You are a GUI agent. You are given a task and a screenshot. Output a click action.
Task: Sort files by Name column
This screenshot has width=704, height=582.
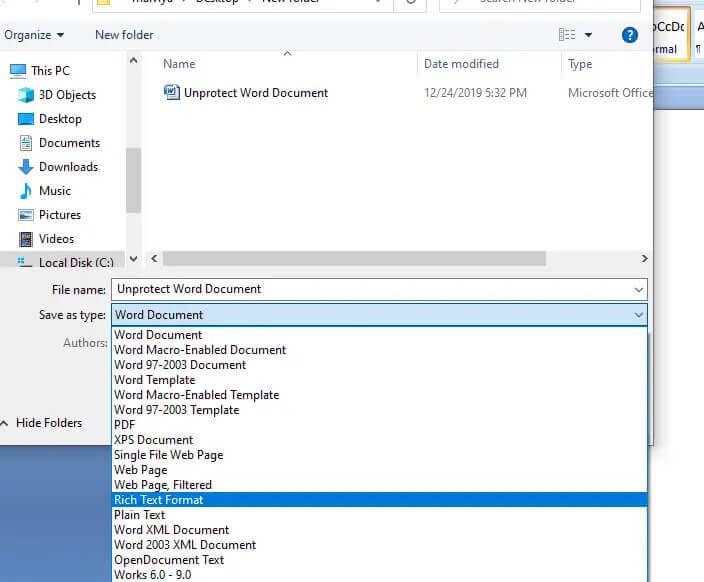coord(179,64)
